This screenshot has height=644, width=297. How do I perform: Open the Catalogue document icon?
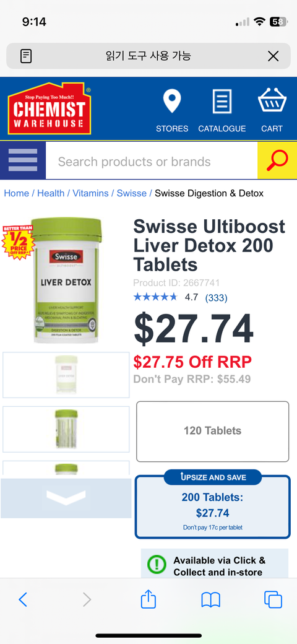coord(222,102)
